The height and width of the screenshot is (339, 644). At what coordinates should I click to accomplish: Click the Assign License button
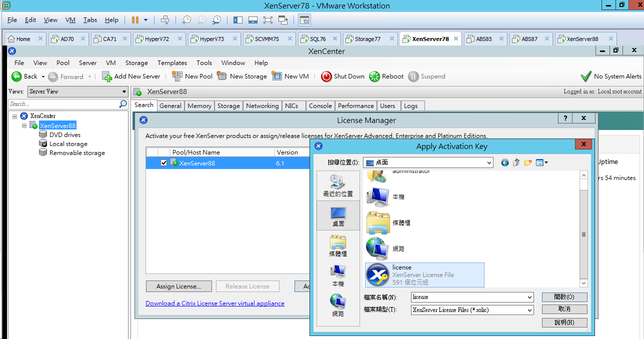(x=178, y=286)
